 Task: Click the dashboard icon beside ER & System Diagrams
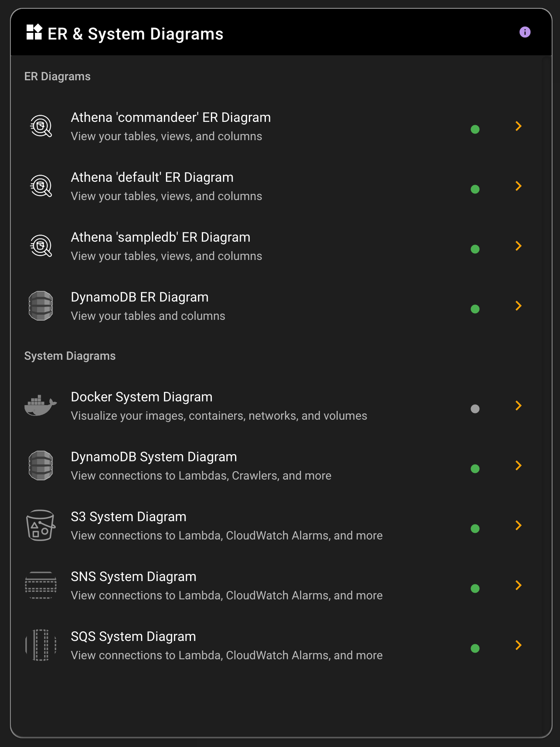[x=34, y=32]
